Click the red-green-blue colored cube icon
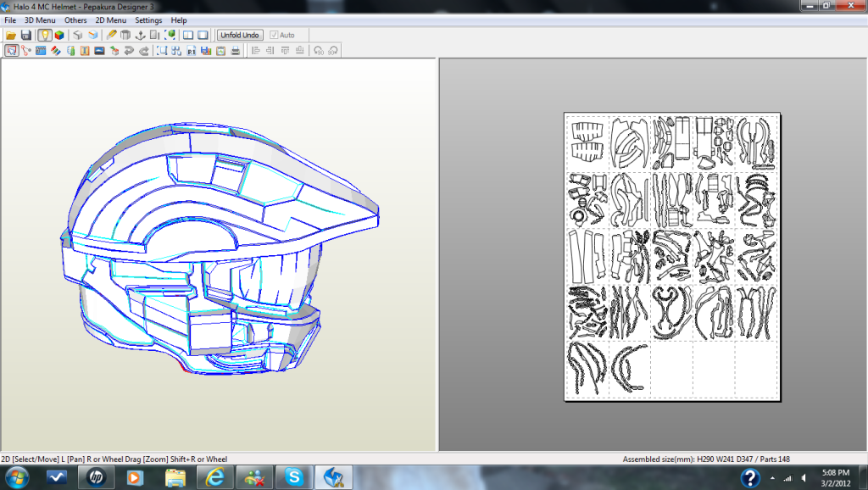Image resolution: width=868 pixels, height=490 pixels. click(59, 35)
